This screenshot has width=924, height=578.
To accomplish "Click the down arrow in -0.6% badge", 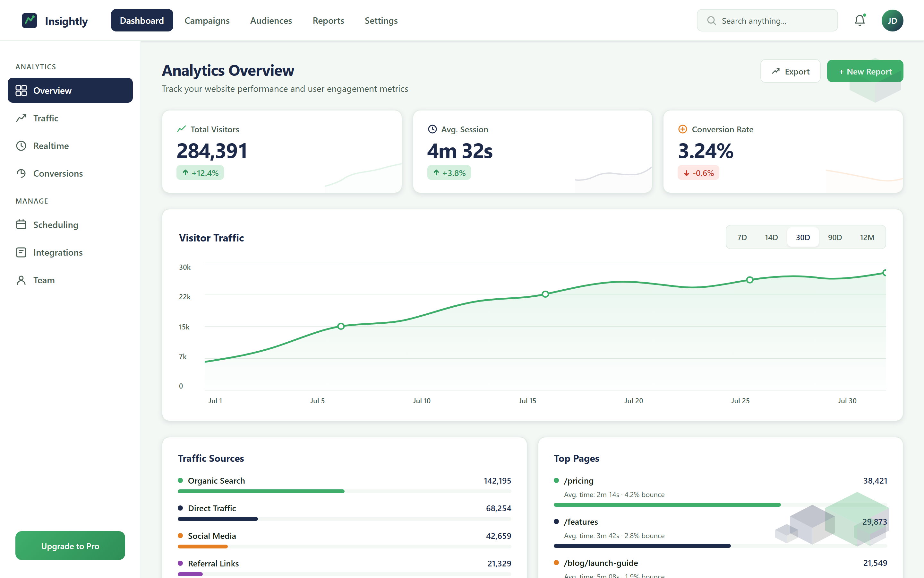I will pyautogui.click(x=686, y=173).
